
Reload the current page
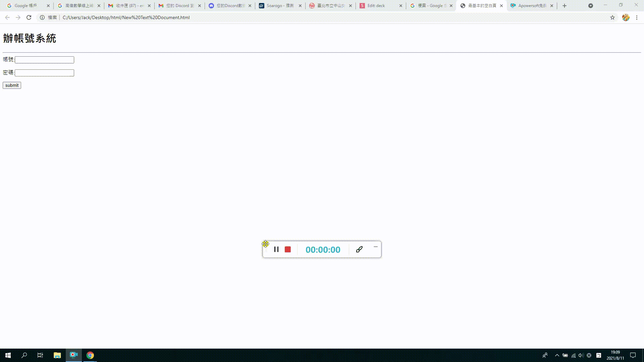[29, 17]
